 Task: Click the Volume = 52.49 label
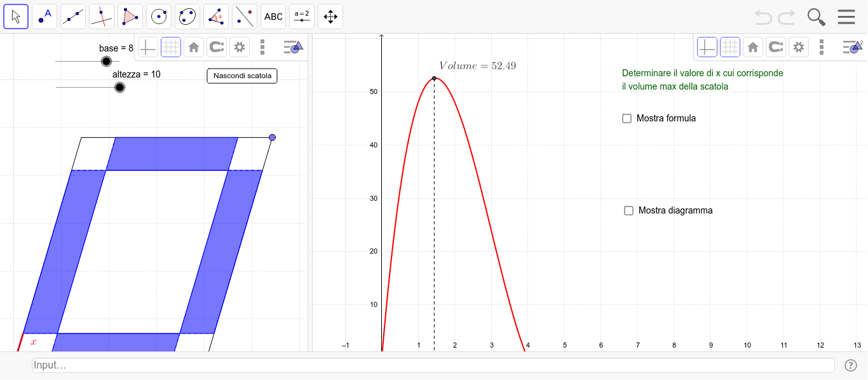point(477,66)
